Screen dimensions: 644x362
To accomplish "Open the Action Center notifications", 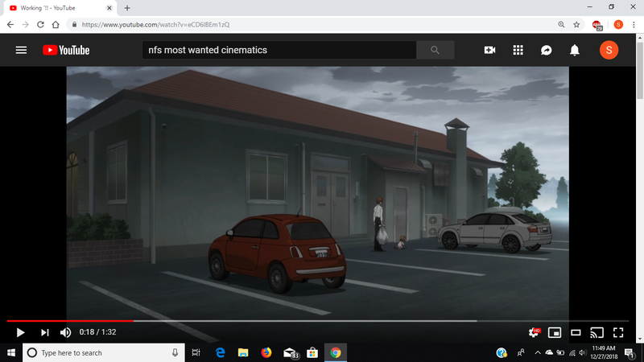I will tap(630, 352).
